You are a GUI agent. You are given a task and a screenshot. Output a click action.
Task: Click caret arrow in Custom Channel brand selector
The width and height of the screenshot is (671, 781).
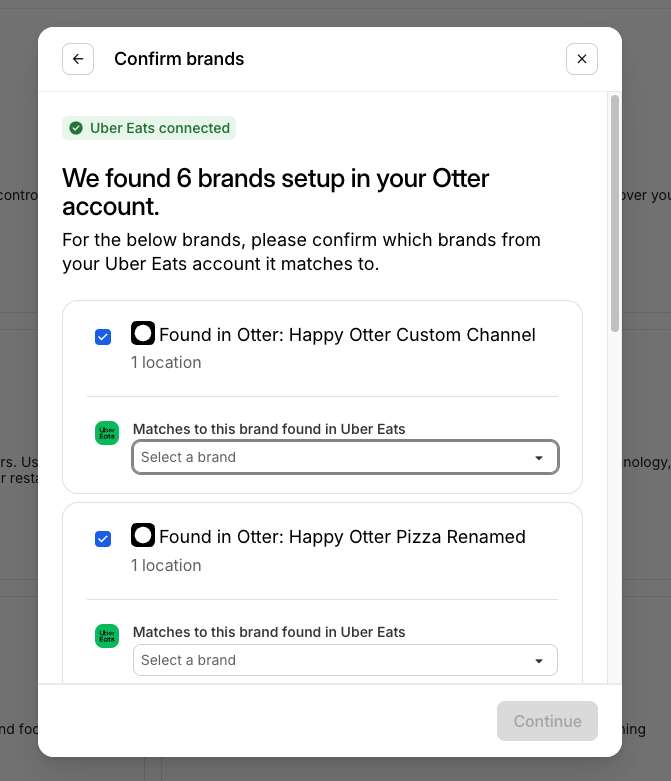[539, 458]
